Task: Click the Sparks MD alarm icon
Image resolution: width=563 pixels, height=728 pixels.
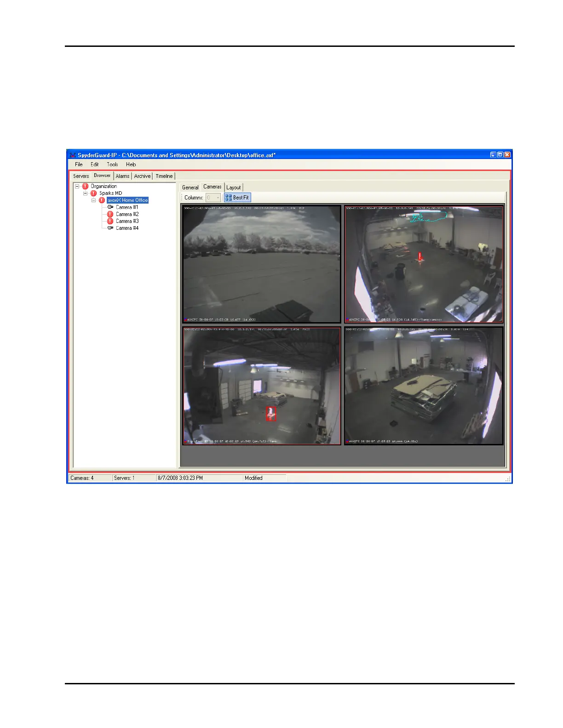Action: (x=93, y=193)
